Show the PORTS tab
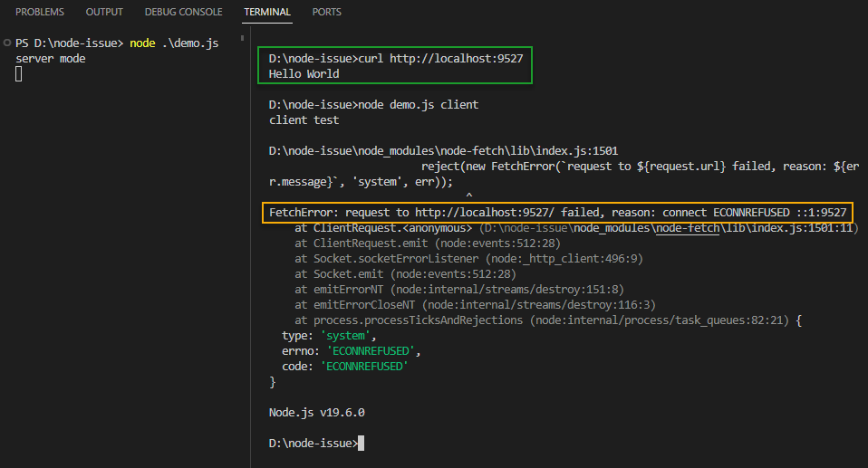The image size is (868, 468). pos(327,13)
